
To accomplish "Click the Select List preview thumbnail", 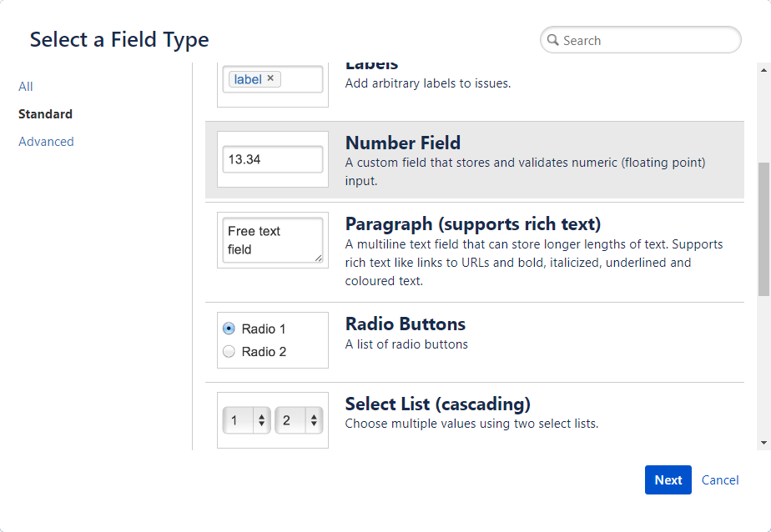I will coord(272,419).
